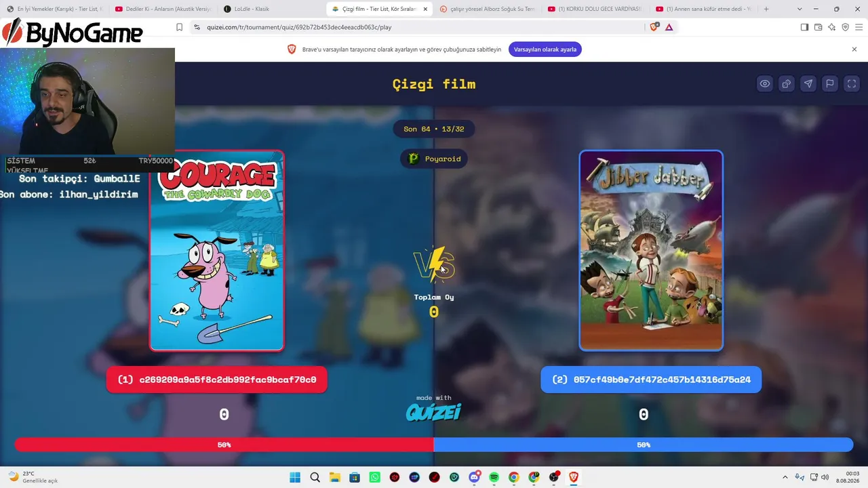This screenshot has width=868, height=488.
Task: Click the blue 50% vote bar
Action: point(644,445)
